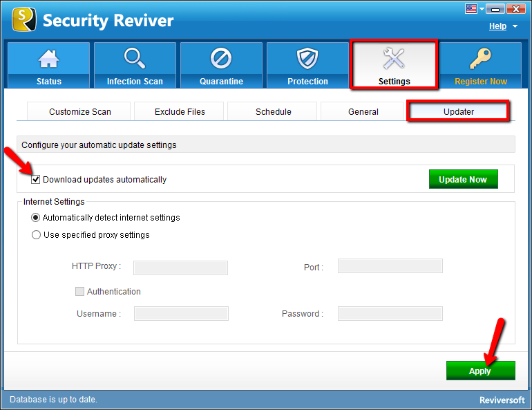Click the Reviversoft brand text
Screen dimensions: 532x410
click(502, 400)
